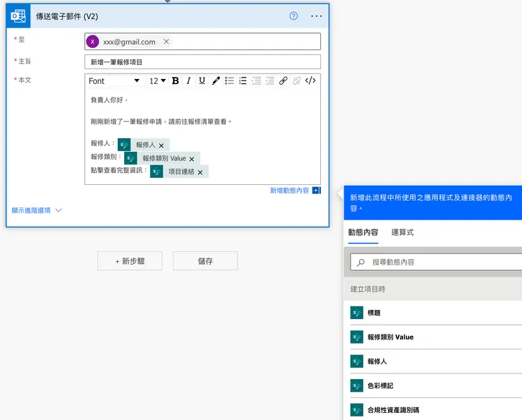This screenshot has width=522, height=420.
Task: Click the 新增動態內容 link
Action: [289, 190]
